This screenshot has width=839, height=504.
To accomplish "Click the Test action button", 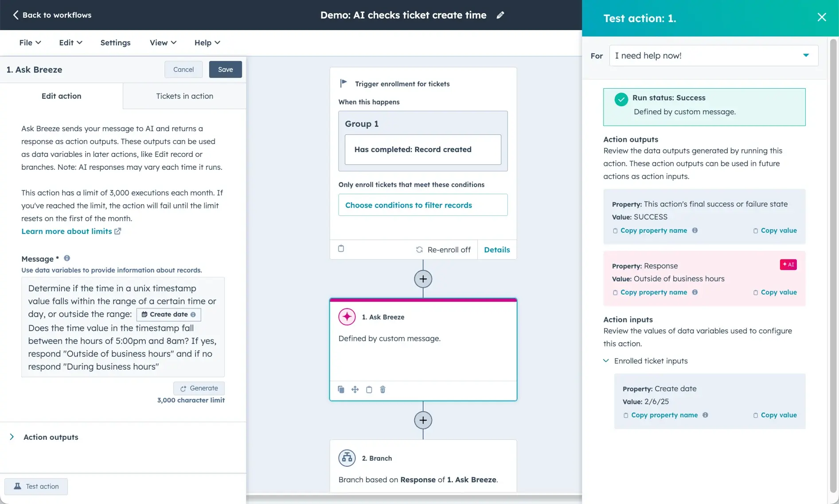I will (36, 486).
